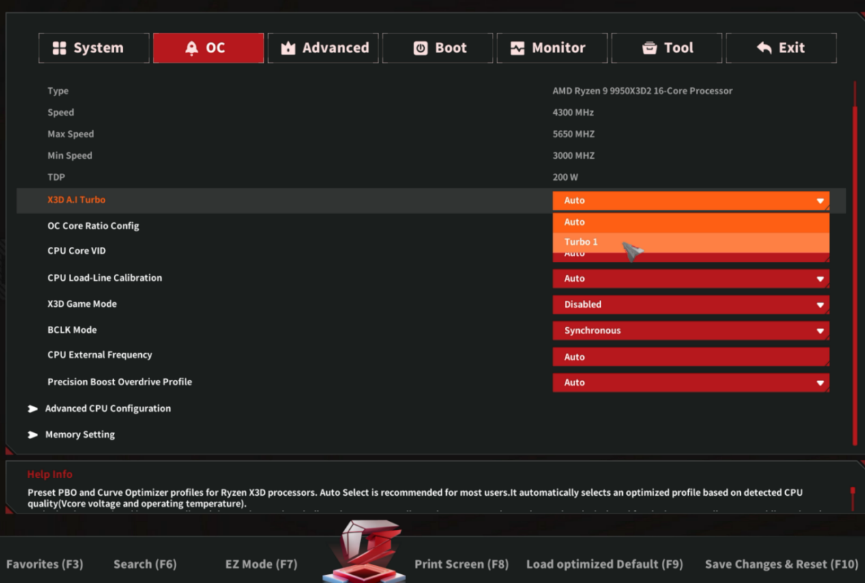
Task: Click Search (F6)
Action: [145, 564]
